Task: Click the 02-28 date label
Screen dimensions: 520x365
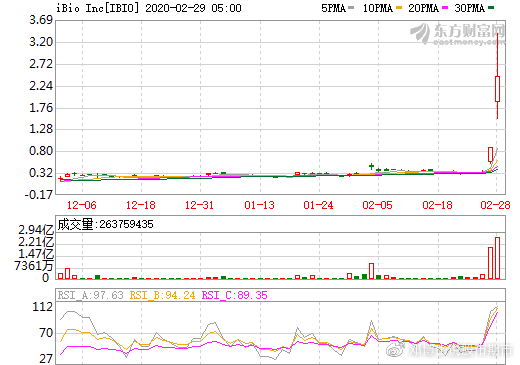Action: [x=495, y=205]
